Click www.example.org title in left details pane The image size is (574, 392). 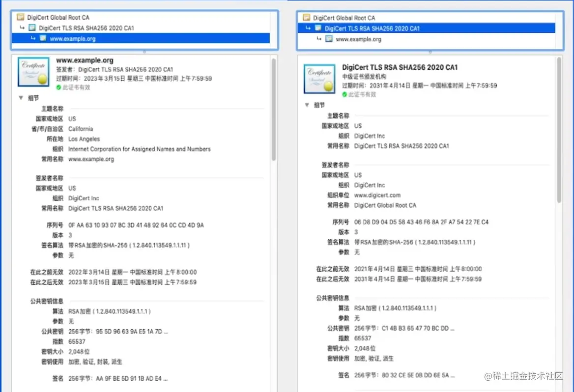[85, 60]
